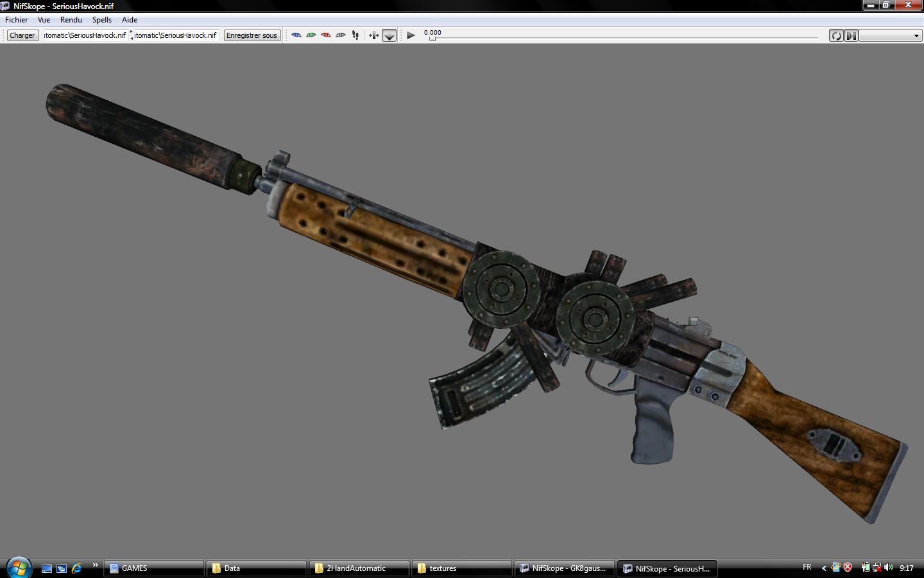Open the animation sequence dropdown
Screen dimensions: 924x578
tap(891, 36)
